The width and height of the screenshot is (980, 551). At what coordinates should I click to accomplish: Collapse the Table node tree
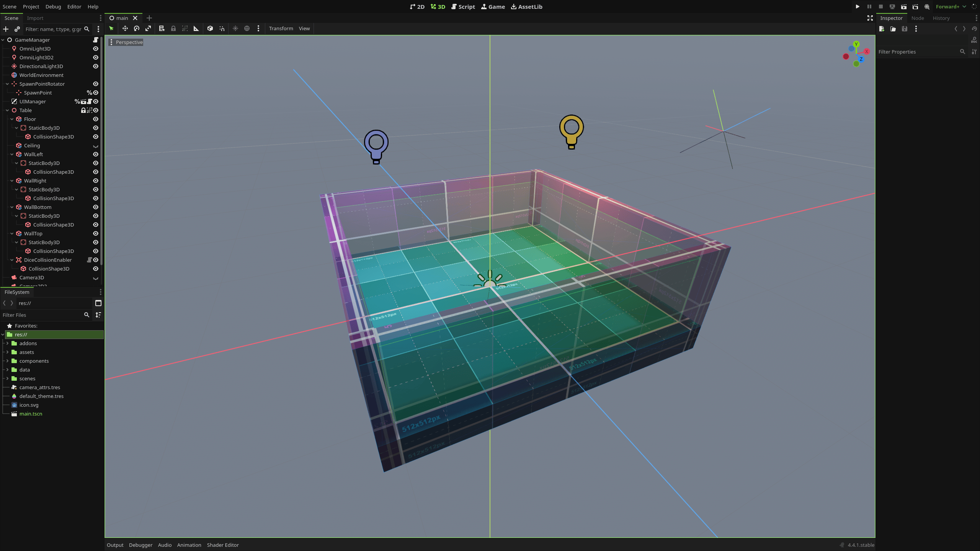[7, 110]
